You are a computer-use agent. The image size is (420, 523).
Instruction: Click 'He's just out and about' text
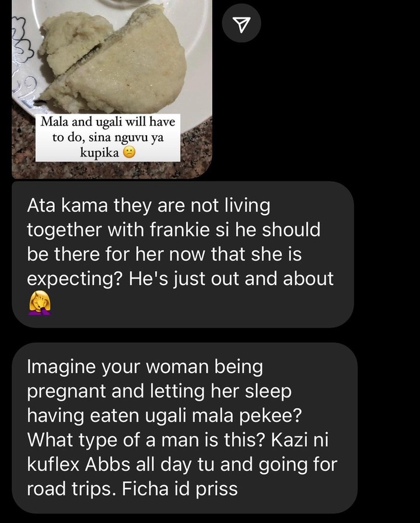click(231, 279)
